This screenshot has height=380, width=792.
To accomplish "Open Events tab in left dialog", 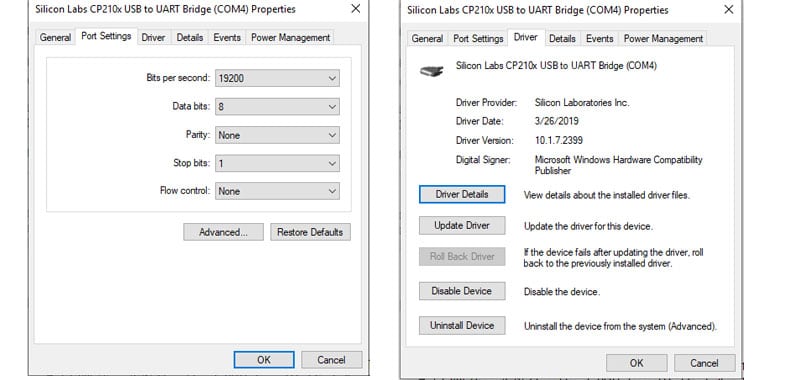I will pyautogui.click(x=227, y=37).
